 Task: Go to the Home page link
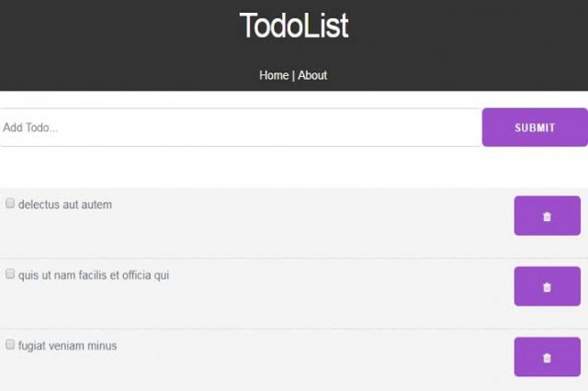click(274, 75)
